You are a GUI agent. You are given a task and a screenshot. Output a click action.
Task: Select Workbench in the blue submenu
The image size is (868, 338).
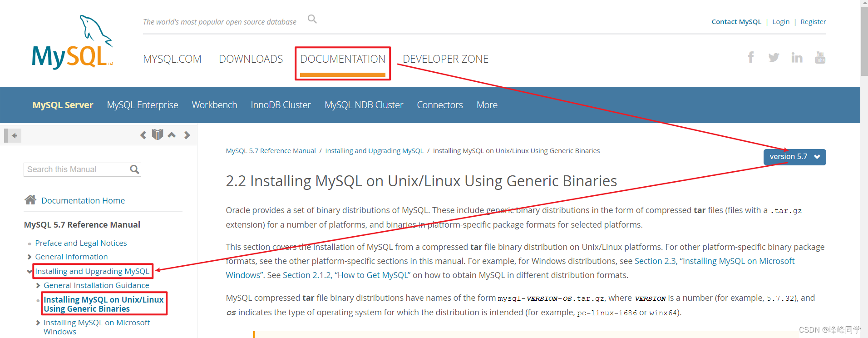214,105
